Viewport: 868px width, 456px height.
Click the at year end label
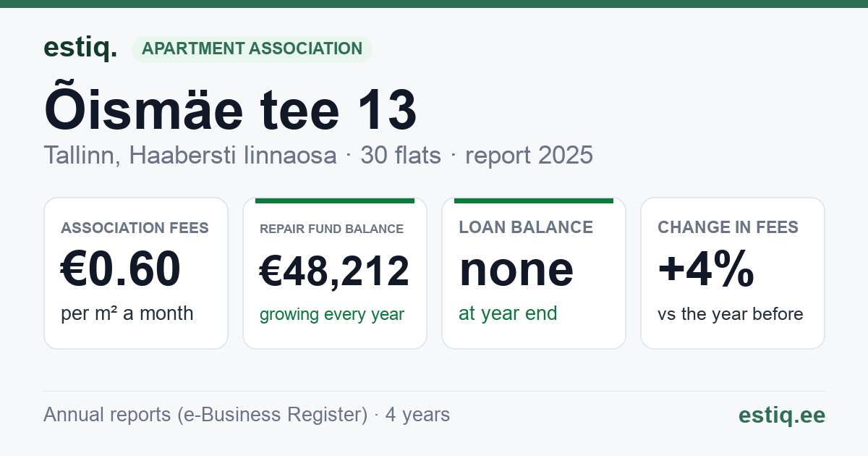point(508,313)
